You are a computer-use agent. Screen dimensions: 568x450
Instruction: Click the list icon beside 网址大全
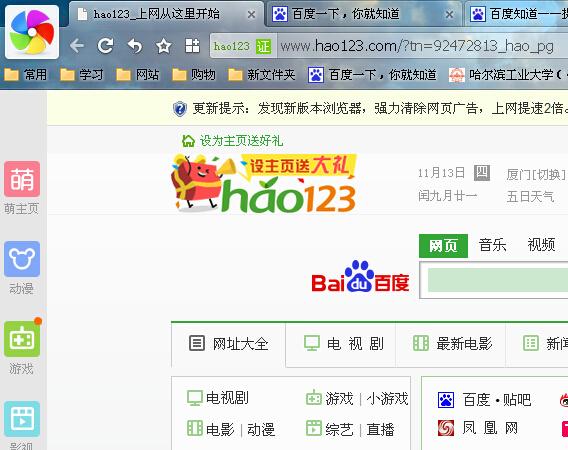[x=197, y=343]
